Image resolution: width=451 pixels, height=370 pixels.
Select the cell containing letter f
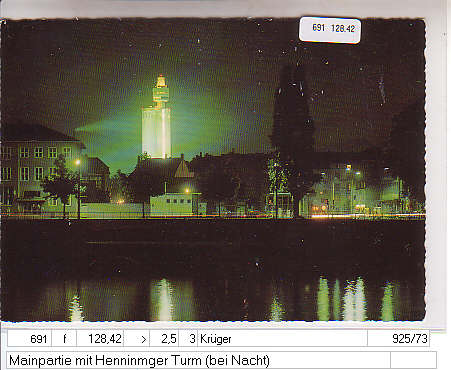(x=64, y=339)
